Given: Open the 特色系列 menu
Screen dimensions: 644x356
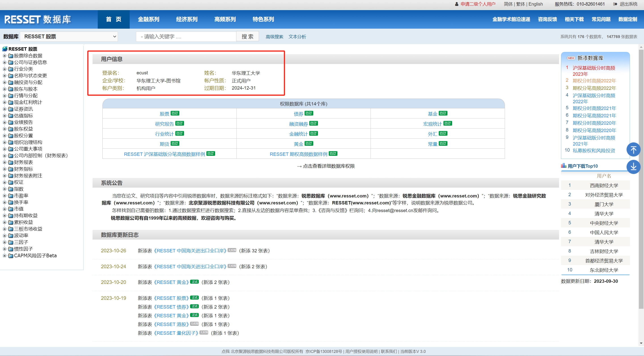Looking at the screenshot, I should [263, 19].
